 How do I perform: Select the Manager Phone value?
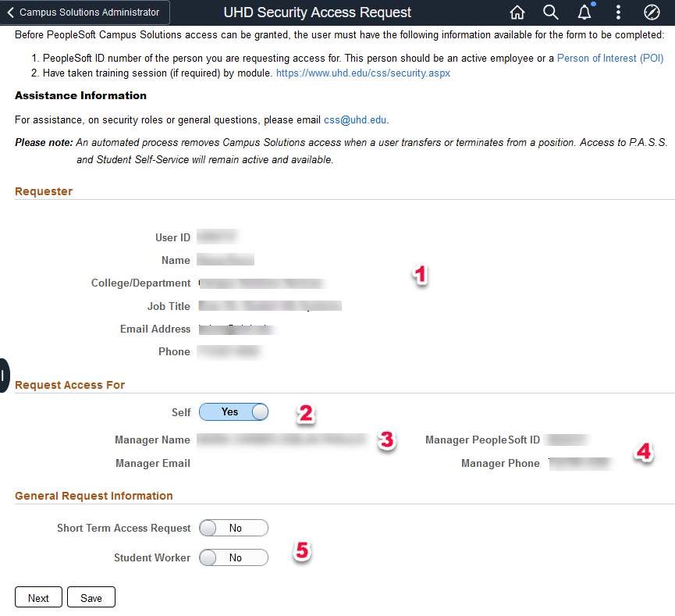pos(581,464)
